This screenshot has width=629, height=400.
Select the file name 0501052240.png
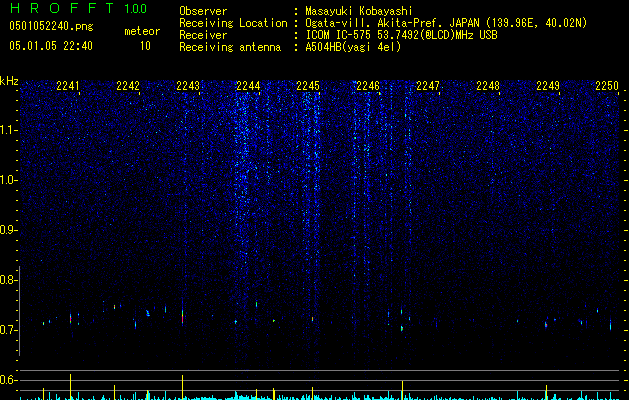pos(51,27)
